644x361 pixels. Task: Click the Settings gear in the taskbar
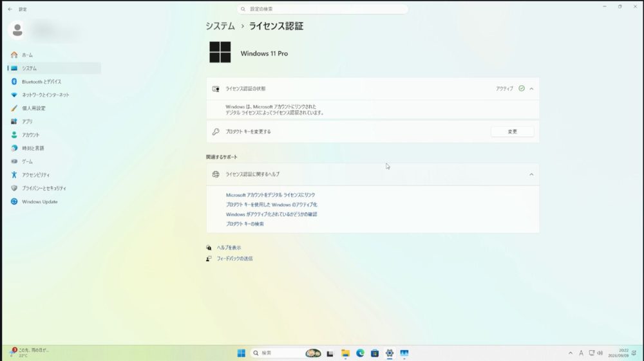[390, 353]
